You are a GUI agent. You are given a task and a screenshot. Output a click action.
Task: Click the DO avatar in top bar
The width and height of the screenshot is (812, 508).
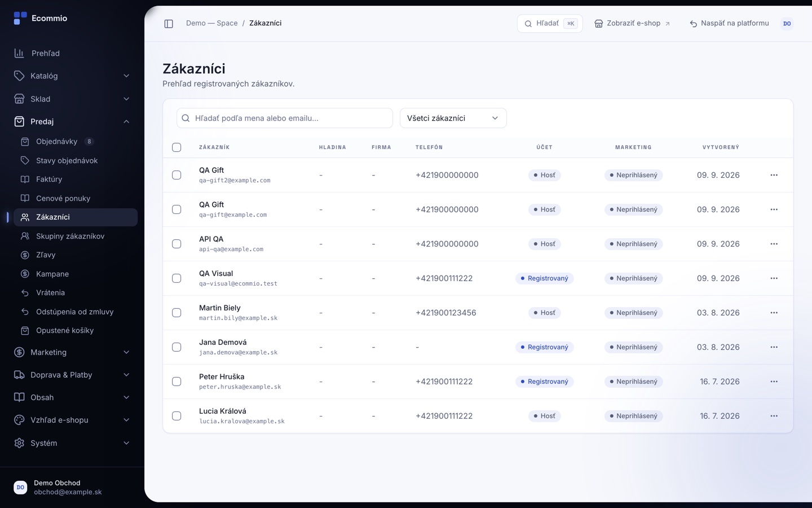click(787, 24)
